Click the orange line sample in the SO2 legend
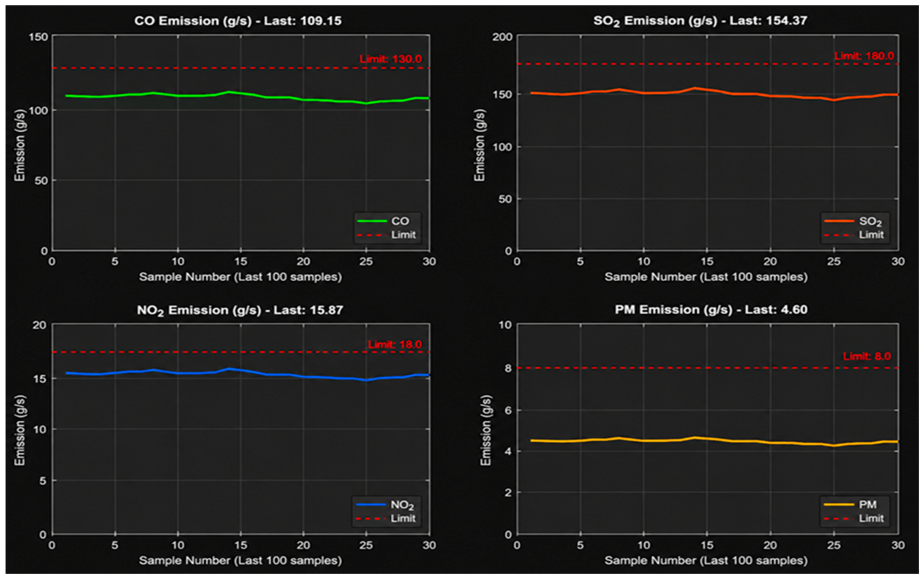924x579 pixels. (839, 221)
